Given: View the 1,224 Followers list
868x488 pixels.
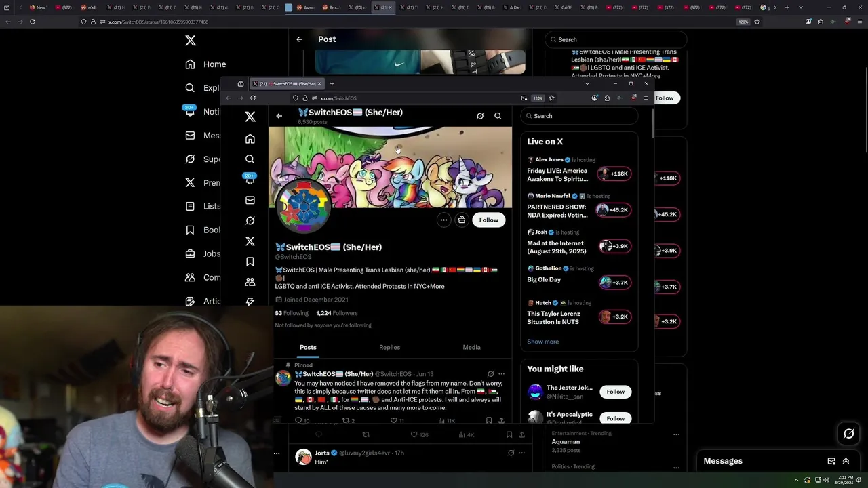Looking at the screenshot, I should [337, 313].
